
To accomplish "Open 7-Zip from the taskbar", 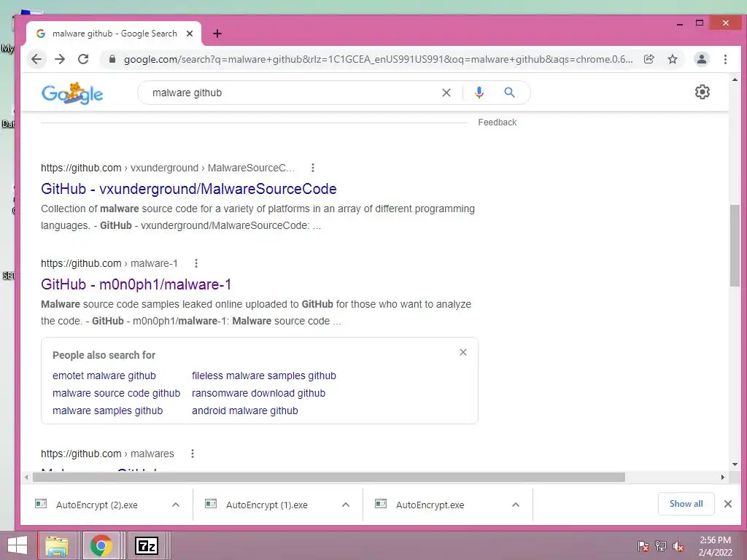I will coord(146,545).
